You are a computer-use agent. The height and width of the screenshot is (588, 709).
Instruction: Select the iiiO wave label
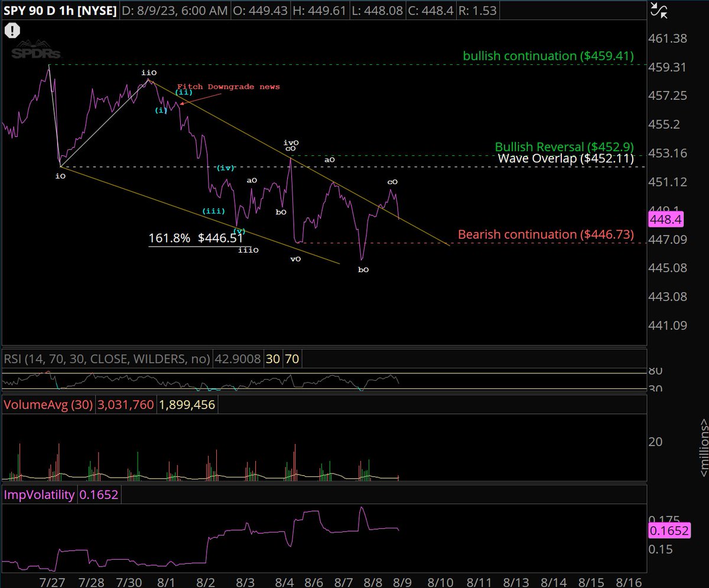coord(248,250)
